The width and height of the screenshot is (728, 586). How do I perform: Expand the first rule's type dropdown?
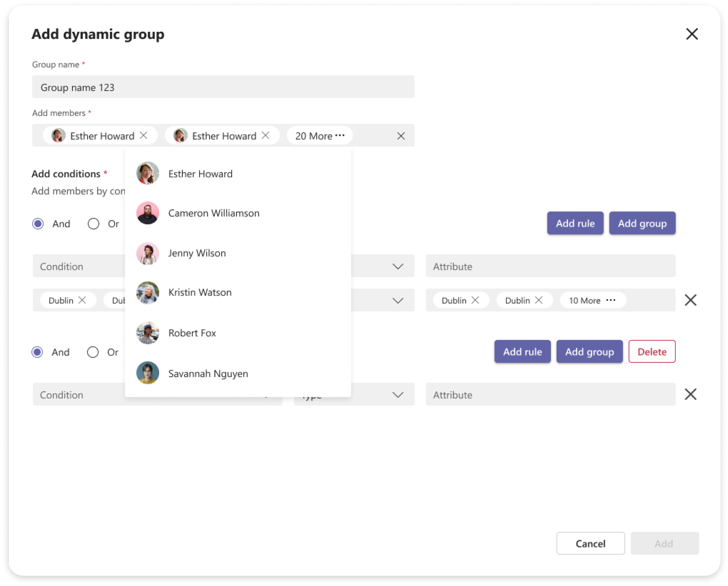(398, 266)
